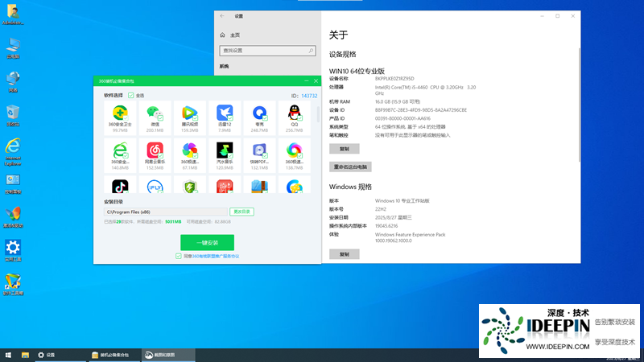Image resolution: width=644 pixels, height=362 pixels.
Task: Click the required space value 5031MB
Action: pos(173,222)
